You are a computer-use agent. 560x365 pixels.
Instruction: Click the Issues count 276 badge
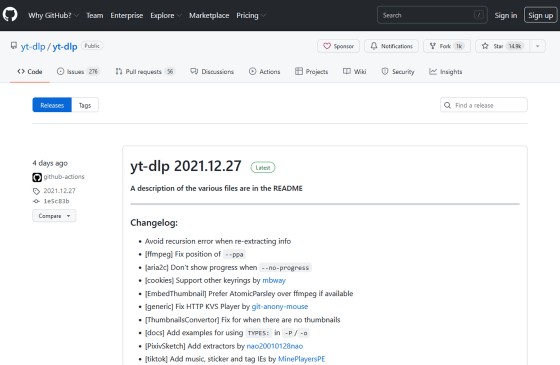pyautogui.click(x=93, y=71)
